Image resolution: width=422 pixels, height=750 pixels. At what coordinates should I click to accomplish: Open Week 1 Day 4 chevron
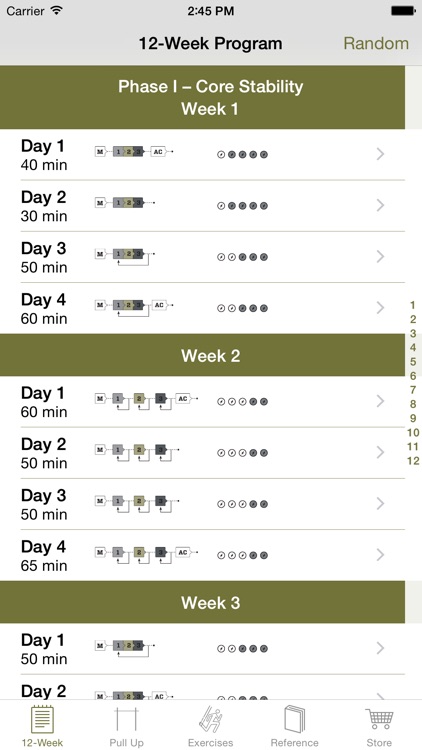[x=380, y=308]
